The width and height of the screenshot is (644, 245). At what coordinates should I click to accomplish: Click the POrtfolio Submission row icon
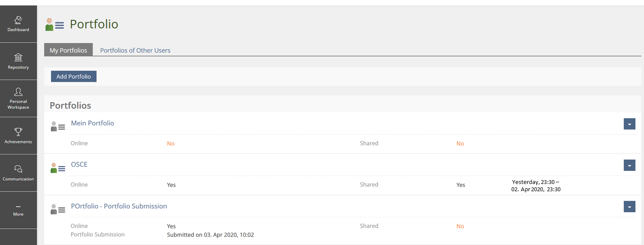pyautogui.click(x=57, y=209)
